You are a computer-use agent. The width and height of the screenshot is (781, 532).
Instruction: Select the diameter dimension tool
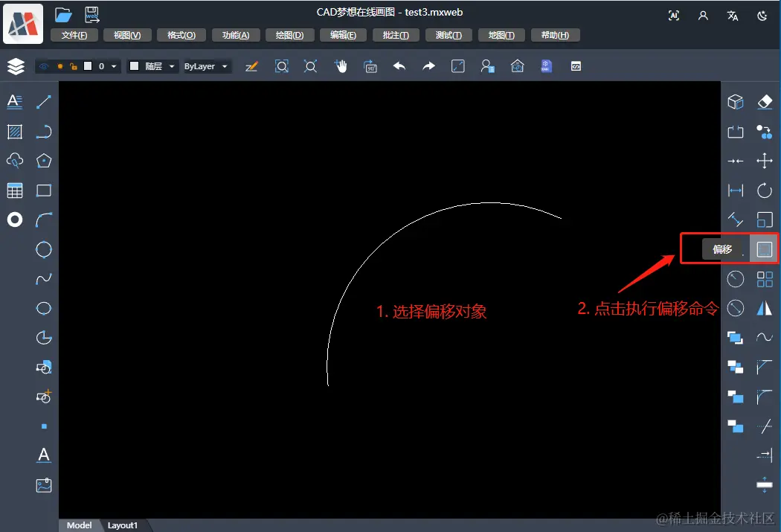(736, 308)
